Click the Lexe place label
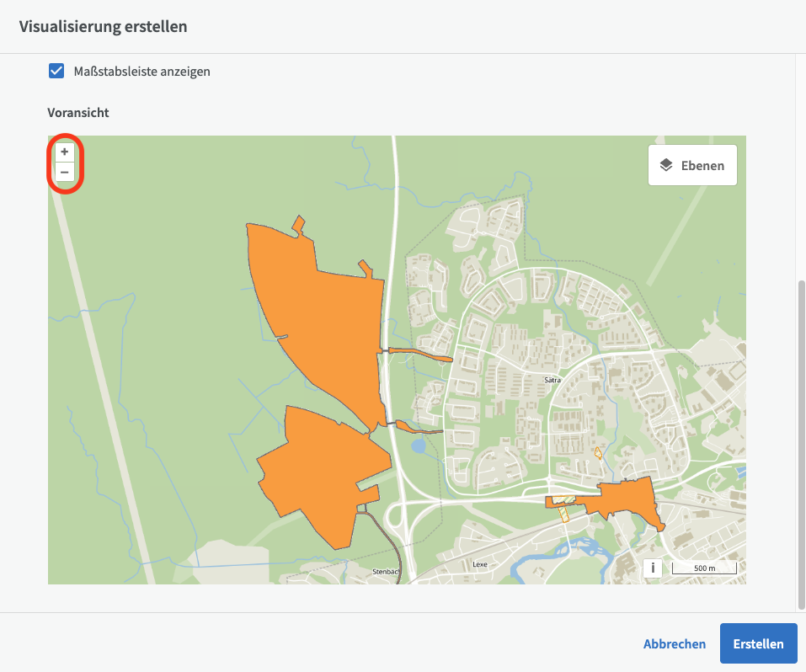806x672 pixels. (480, 564)
